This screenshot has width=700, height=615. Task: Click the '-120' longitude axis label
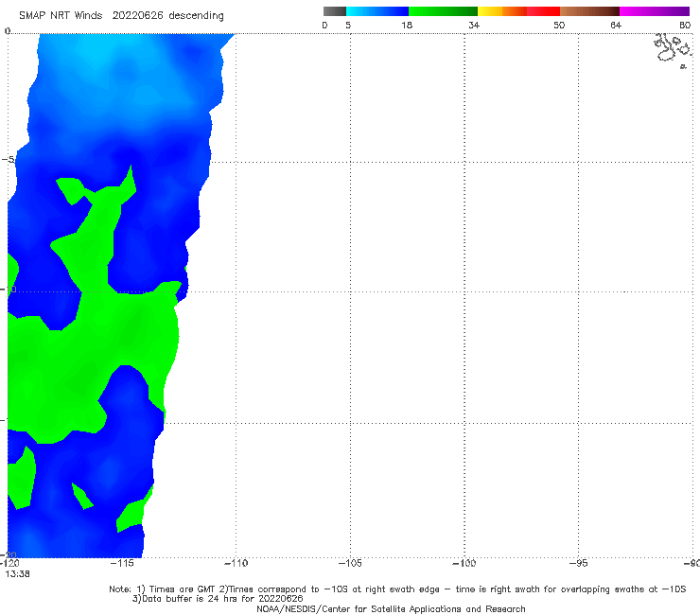coord(9,563)
